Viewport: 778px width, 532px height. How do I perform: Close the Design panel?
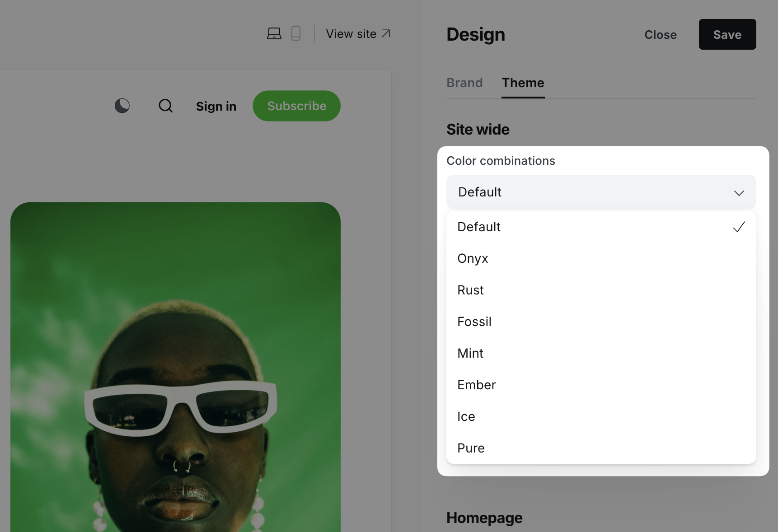tap(660, 35)
